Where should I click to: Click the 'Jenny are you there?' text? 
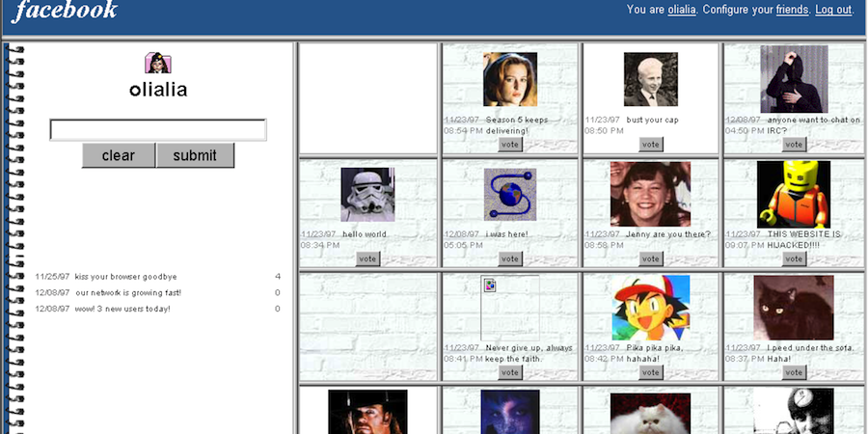(x=668, y=234)
